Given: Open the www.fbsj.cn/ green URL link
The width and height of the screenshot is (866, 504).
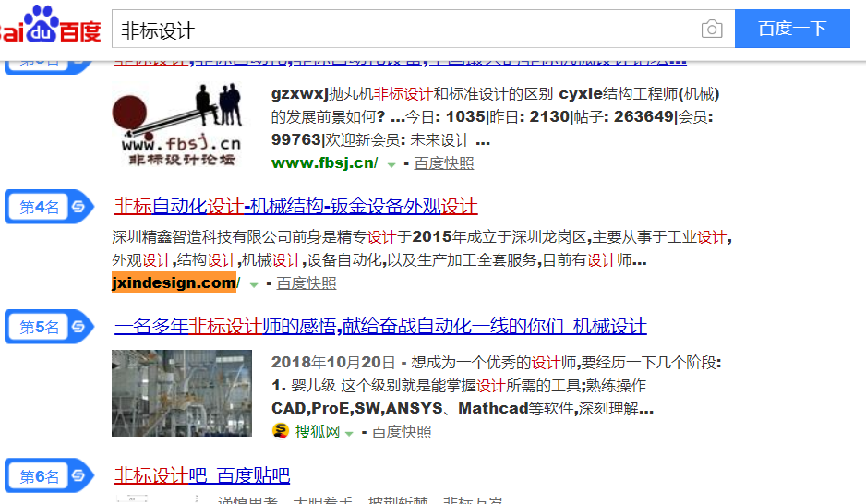Looking at the screenshot, I should (x=324, y=162).
